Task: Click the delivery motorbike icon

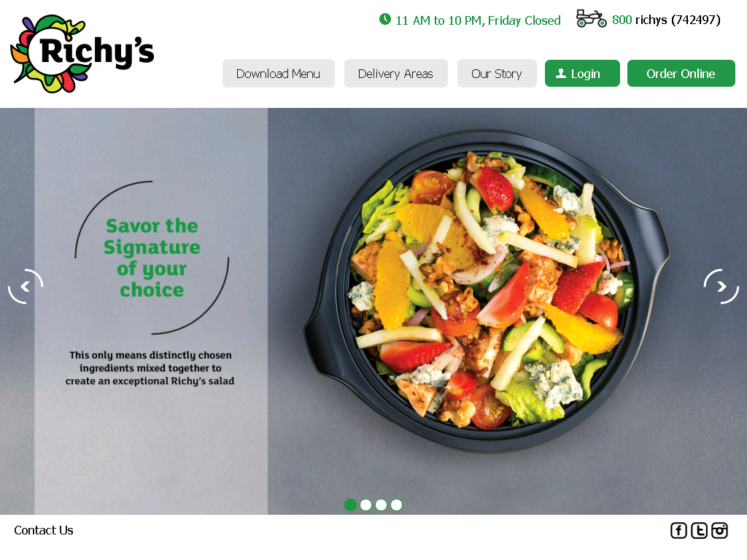Action: click(591, 18)
